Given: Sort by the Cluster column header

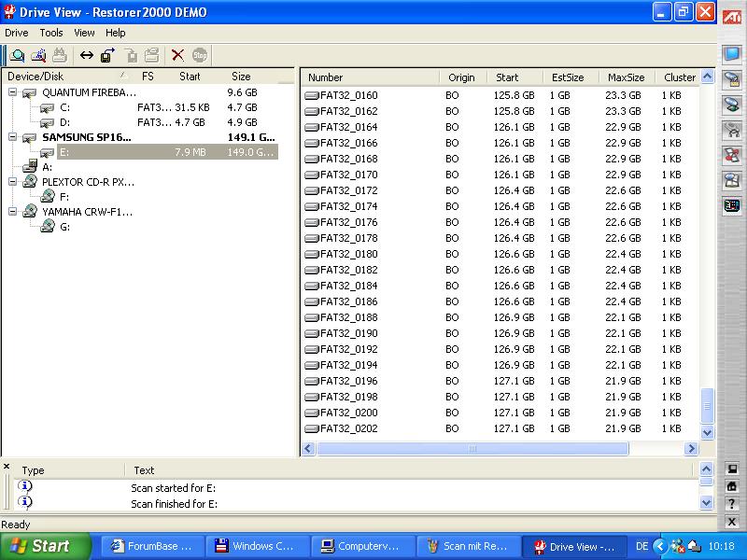Looking at the screenshot, I should tap(677, 77).
